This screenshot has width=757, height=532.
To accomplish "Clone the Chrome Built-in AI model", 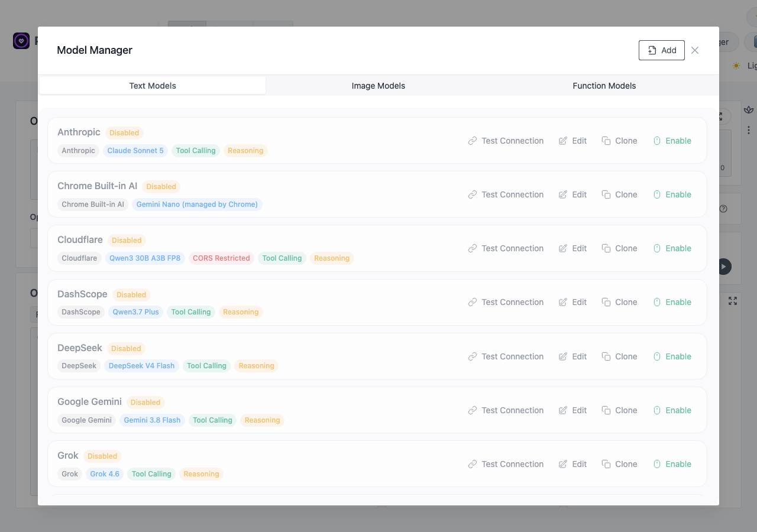I will (x=620, y=194).
